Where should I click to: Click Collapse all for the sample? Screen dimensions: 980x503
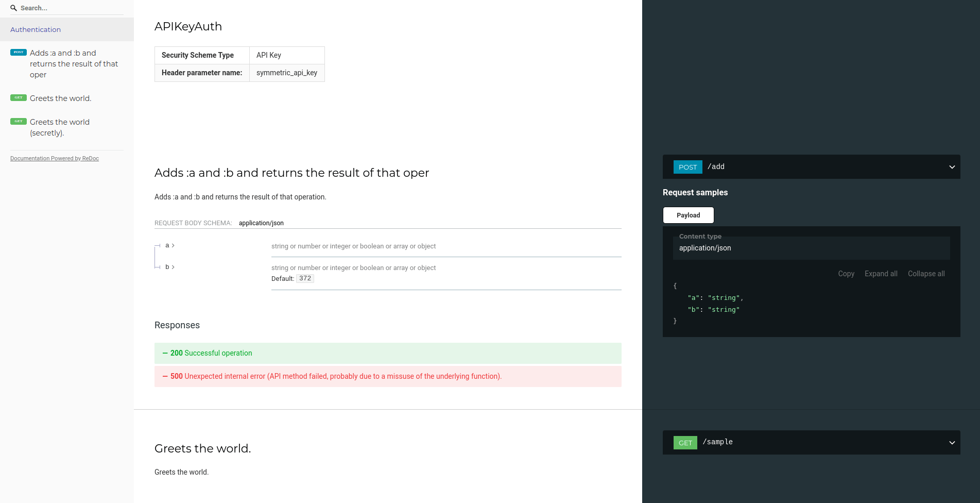(x=926, y=274)
